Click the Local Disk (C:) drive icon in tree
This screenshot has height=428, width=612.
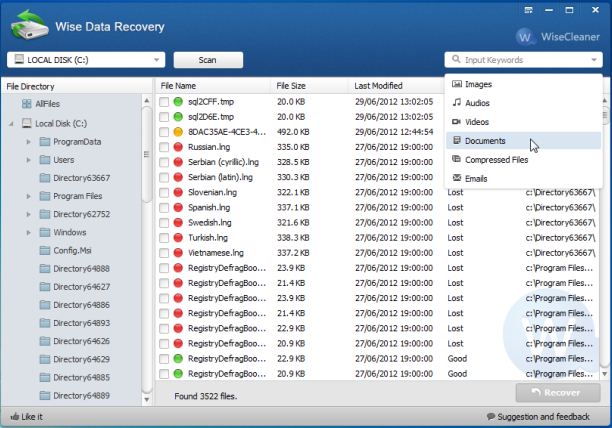[27, 123]
